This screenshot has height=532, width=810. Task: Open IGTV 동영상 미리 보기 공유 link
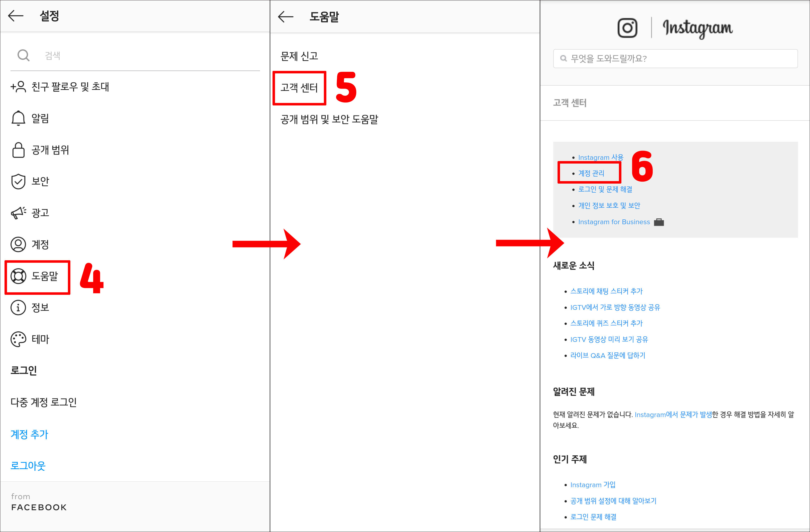[x=609, y=339]
